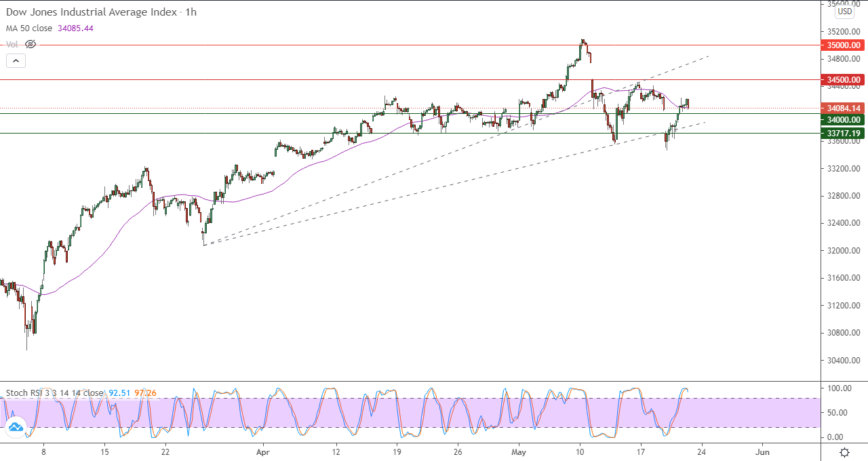Click the 33200.00 price axis value
868x461 pixels.
coord(843,168)
